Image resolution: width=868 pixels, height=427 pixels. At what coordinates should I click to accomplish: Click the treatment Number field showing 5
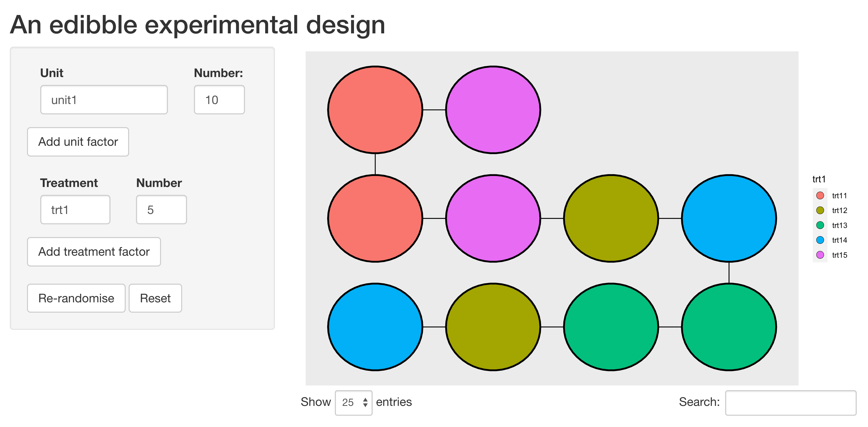click(x=161, y=210)
